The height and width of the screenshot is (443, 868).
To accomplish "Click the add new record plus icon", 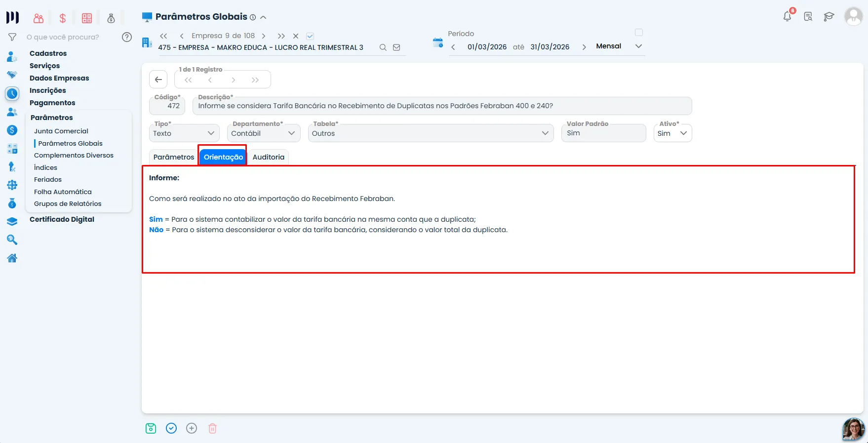I will click(192, 428).
